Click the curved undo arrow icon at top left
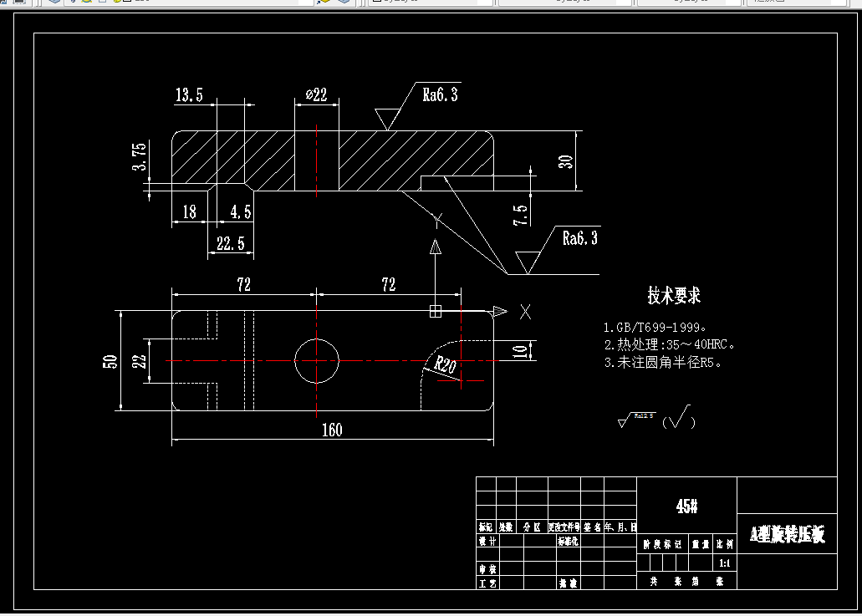This screenshot has width=862, height=616. click(x=4, y=3)
